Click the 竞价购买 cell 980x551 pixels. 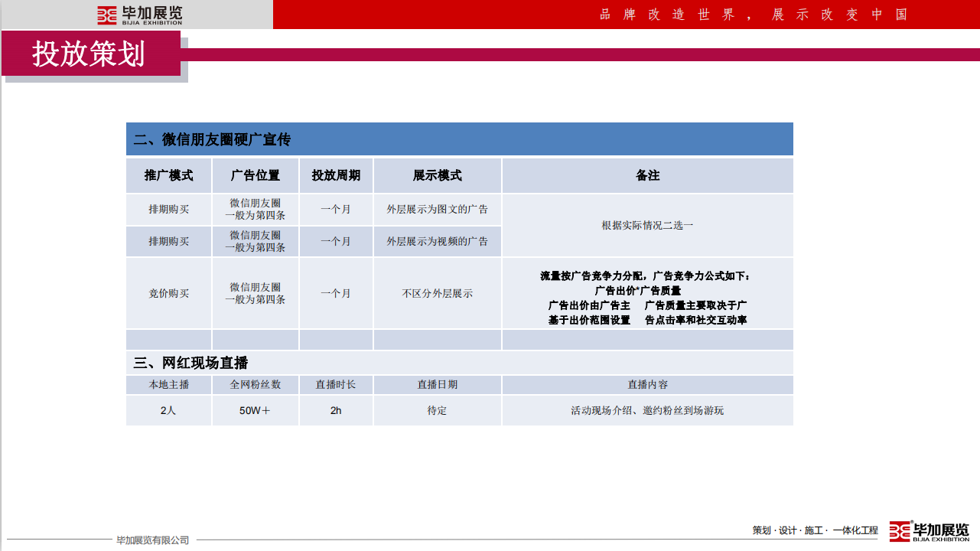click(168, 293)
